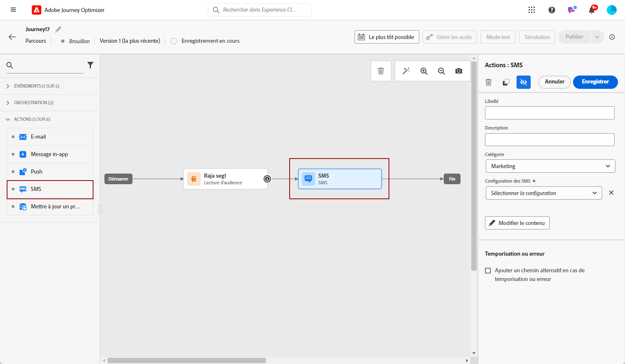
Task: Click scrollbar down arrow on canvas
Action: (474, 354)
